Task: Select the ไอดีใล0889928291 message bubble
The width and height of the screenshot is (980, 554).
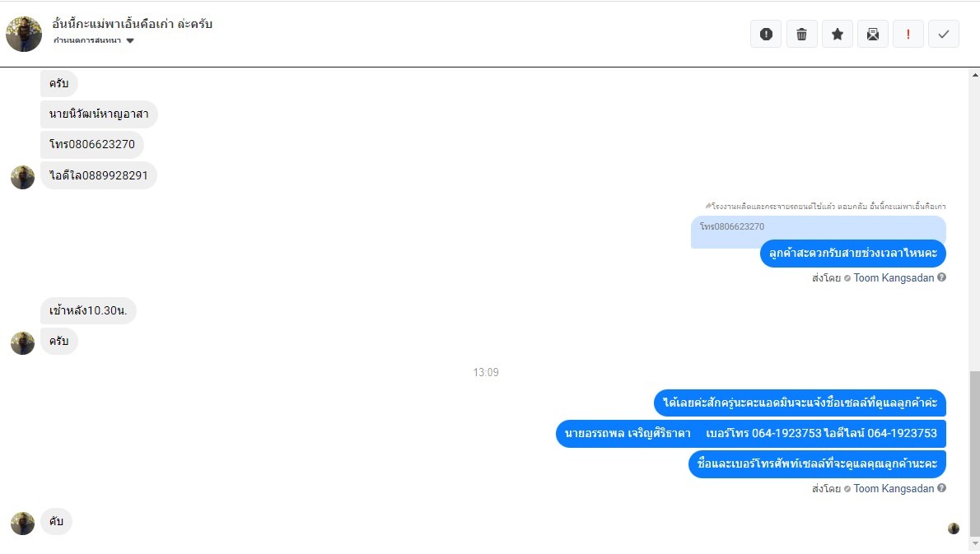Action: tap(99, 175)
